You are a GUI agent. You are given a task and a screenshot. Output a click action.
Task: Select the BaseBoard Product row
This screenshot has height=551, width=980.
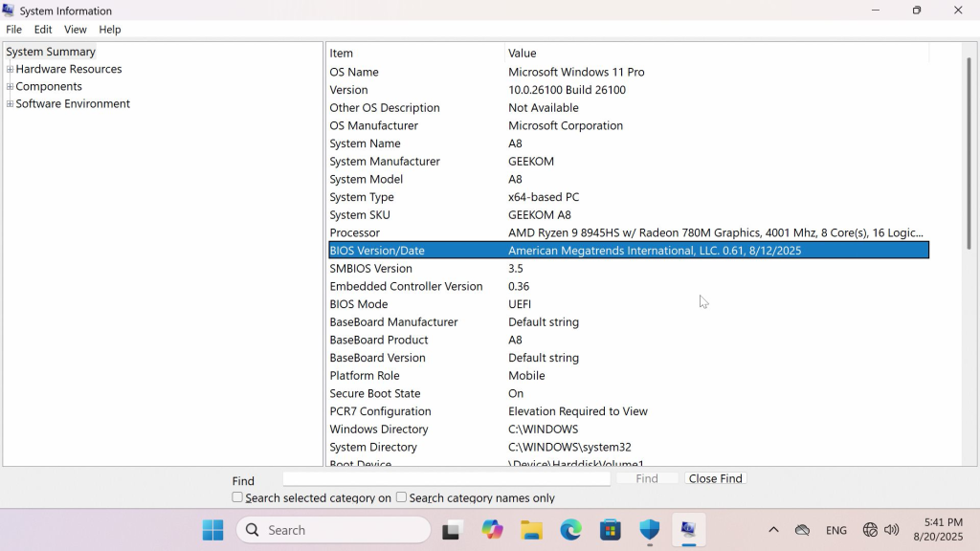pyautogui.click(x=628, y=340)
